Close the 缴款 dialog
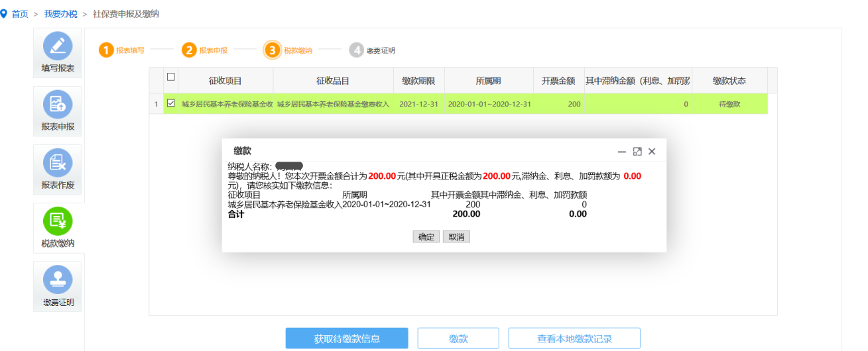Image resolution: width=868 pixels, height=351 pixels. pos(652,152)
